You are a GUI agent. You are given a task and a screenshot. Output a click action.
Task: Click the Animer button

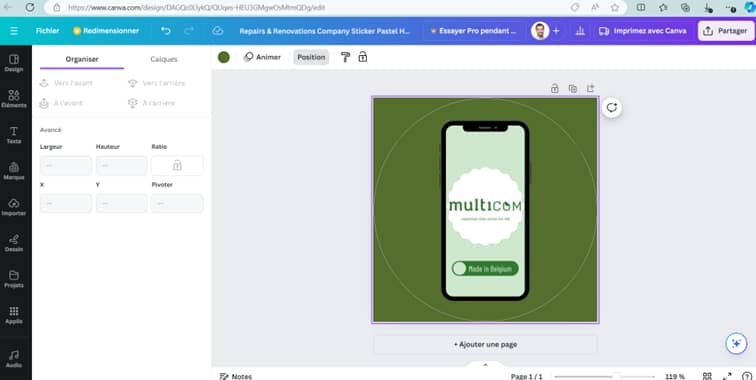[262, 57]
